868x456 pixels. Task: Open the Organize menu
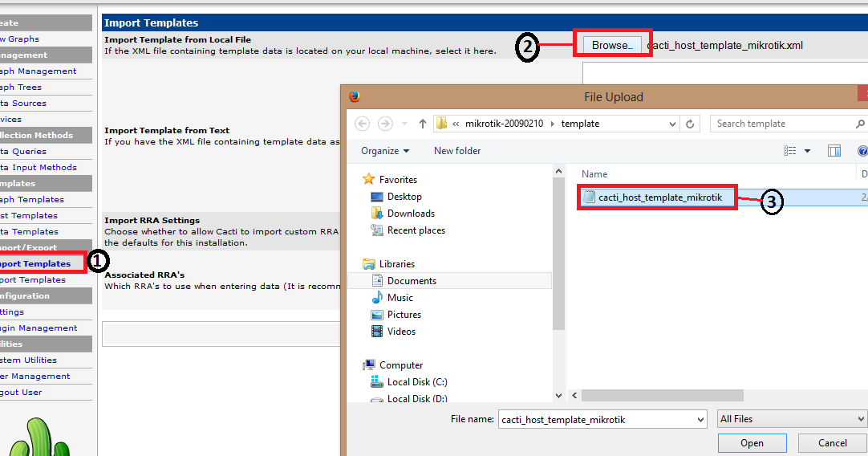[x=385, y=151]
